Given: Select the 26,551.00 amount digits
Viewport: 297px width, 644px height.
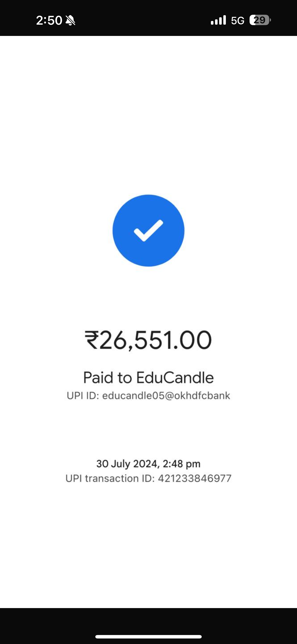Looking at the screenshot, I should [155, 340].
